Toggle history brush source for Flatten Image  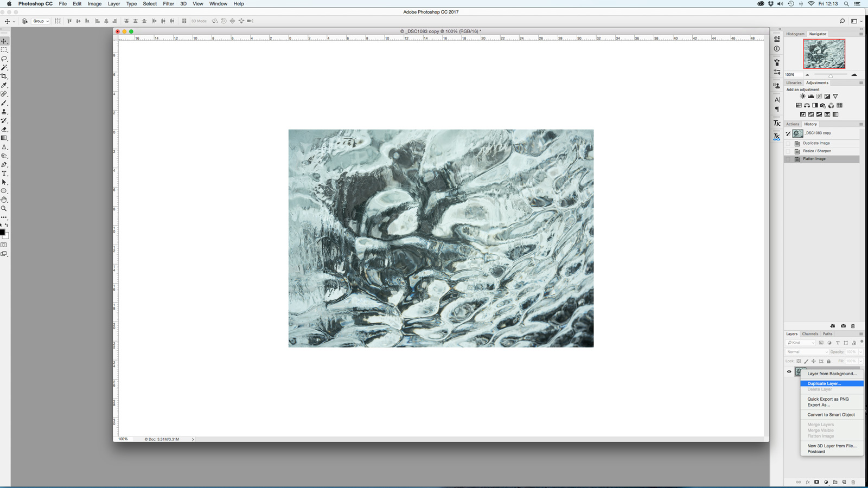788,159
